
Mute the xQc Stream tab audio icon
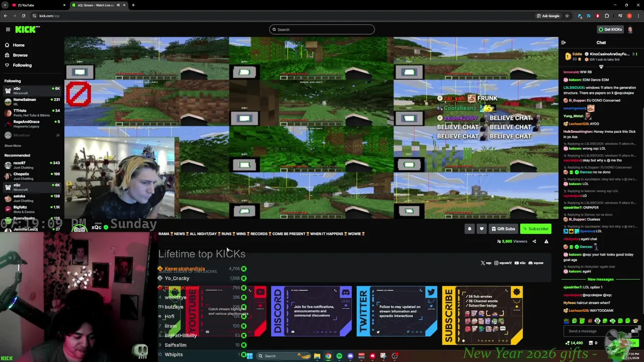coord(118,5)
